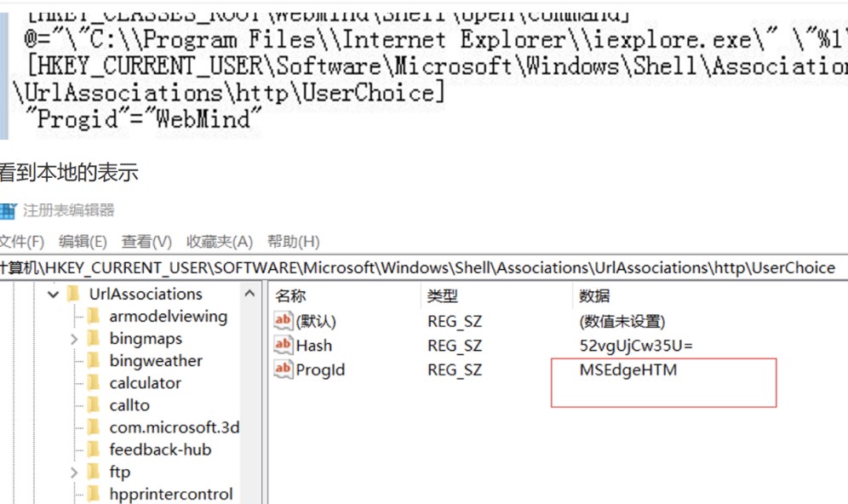
Task: Click the REG_SZ type in (默认) row
Action: [455, 321]
